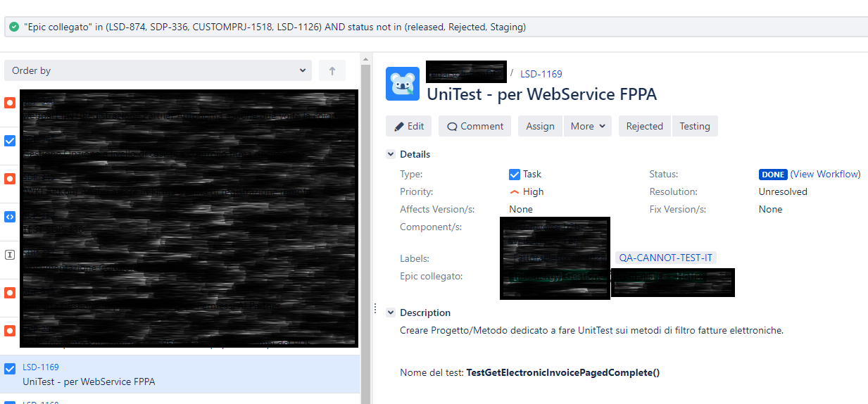Image resolution: width=868 pixels, height=404 pixels.
Task: Click the ascending sort arrow button
Action: (332, 70)
